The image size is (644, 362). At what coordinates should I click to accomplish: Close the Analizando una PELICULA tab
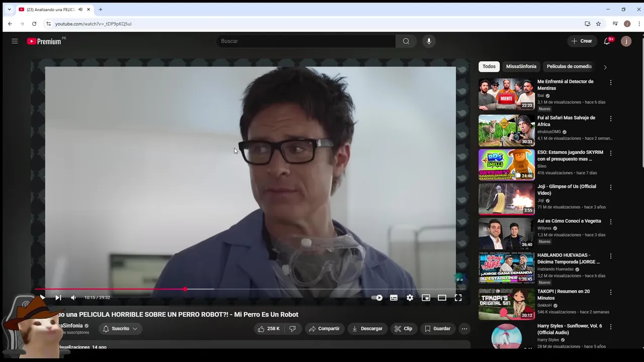88,10
